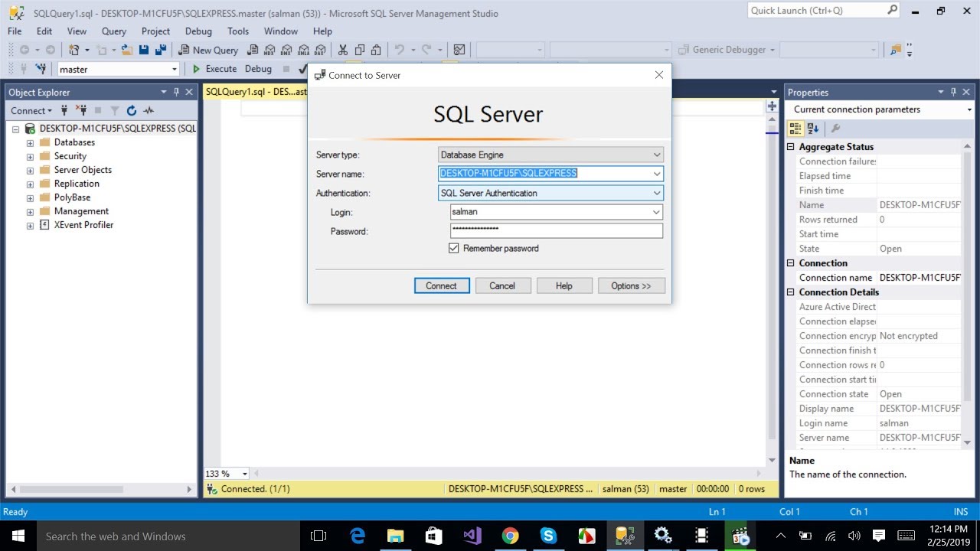
Task: Click the Save floppy disk icon
Action: pyautogui.click(x=144, y=50)
